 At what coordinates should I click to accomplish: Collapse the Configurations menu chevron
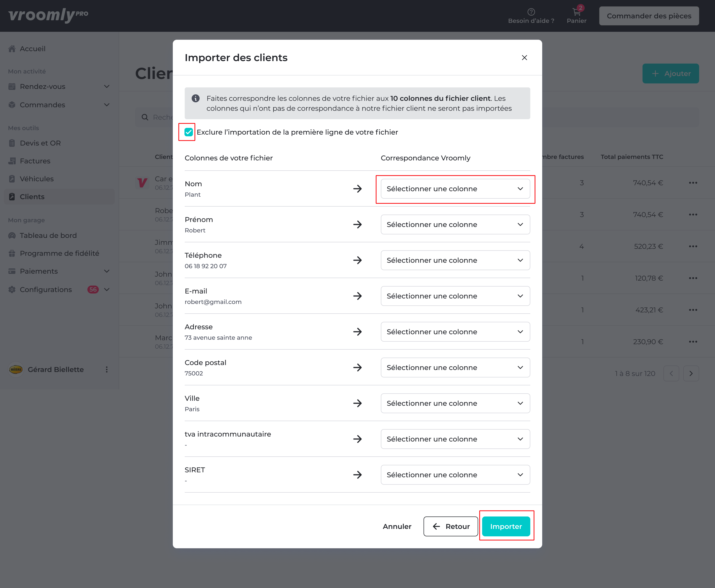(107, 290)
